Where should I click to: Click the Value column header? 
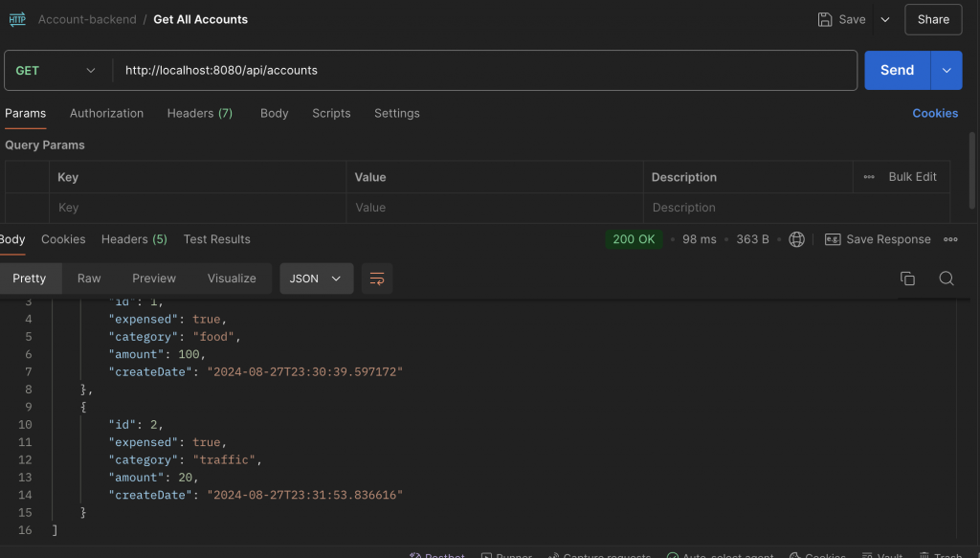(370, 177)
